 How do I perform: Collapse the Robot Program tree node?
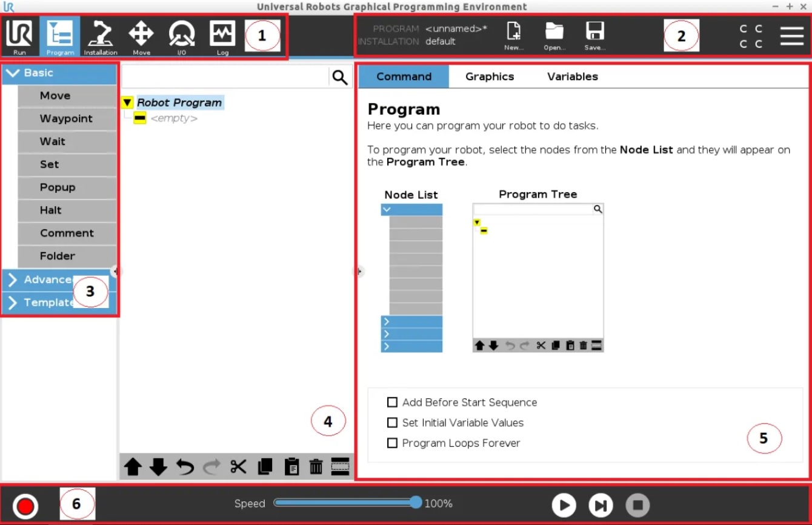(x=127, y=102)
